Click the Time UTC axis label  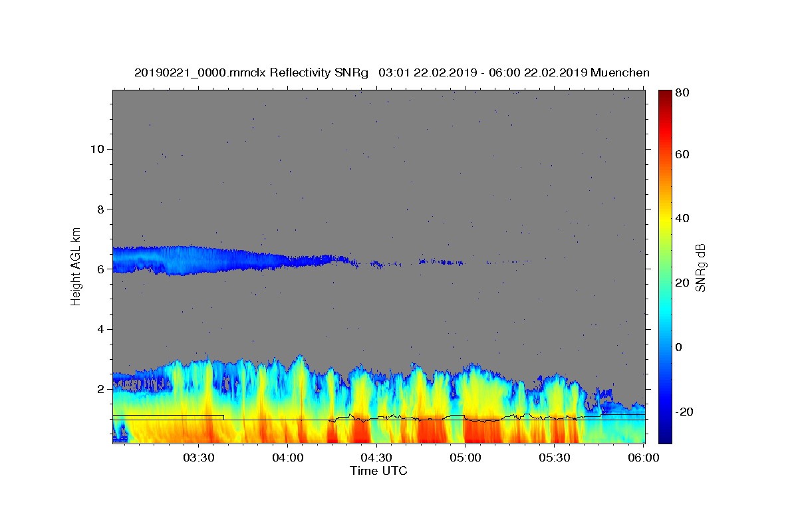[x=378, y=471]
